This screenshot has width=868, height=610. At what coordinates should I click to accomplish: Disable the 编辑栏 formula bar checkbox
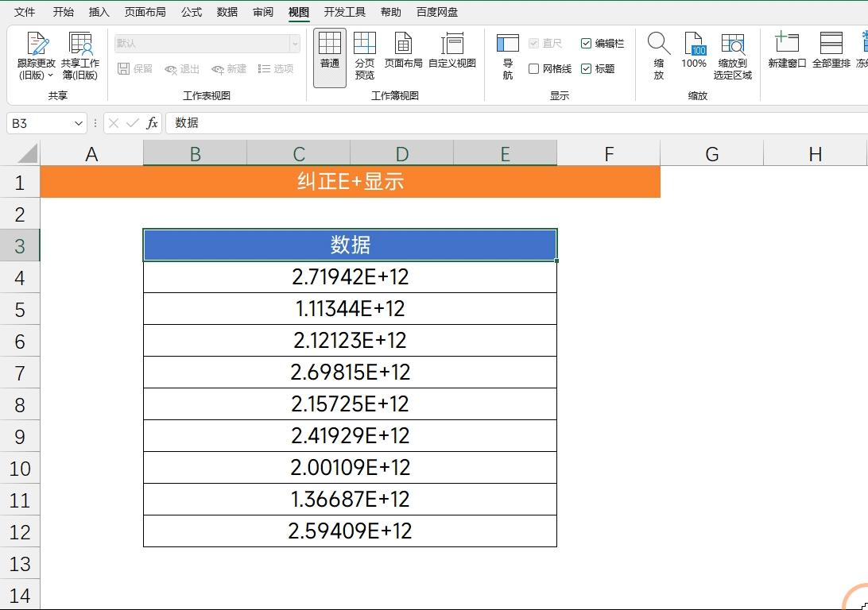click(x=587, y=44)
